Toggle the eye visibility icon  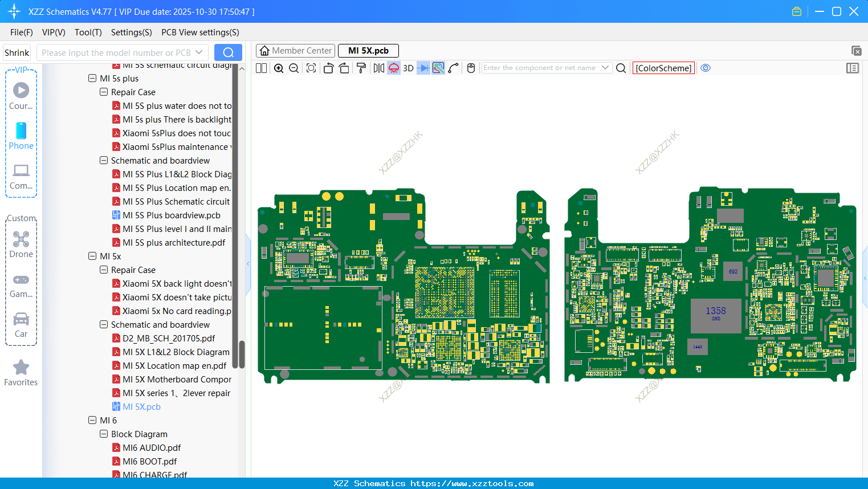pos(706,68)
